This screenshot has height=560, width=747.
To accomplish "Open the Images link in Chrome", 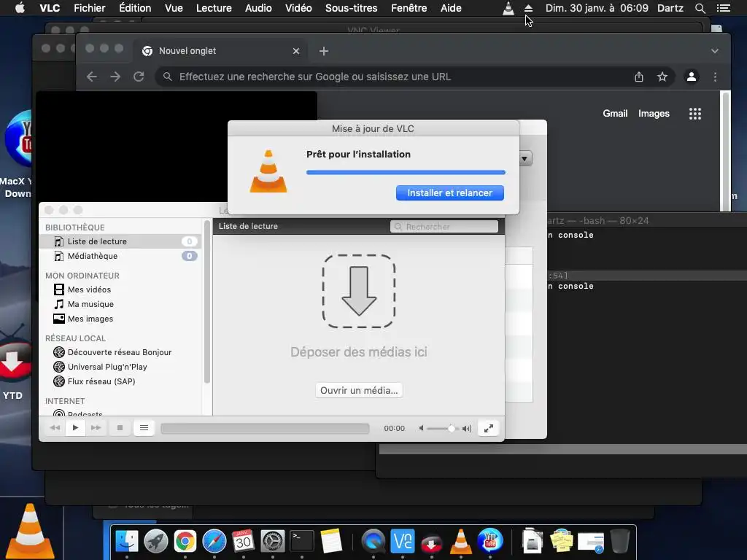I will pyautogui.click(x=654, y=113).
